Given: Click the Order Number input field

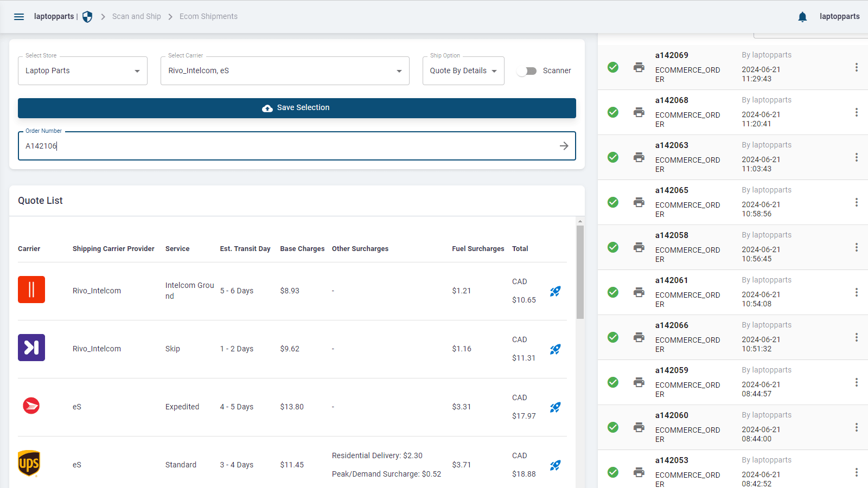Looking at the screenshot, I should click(x=297, y=146).
